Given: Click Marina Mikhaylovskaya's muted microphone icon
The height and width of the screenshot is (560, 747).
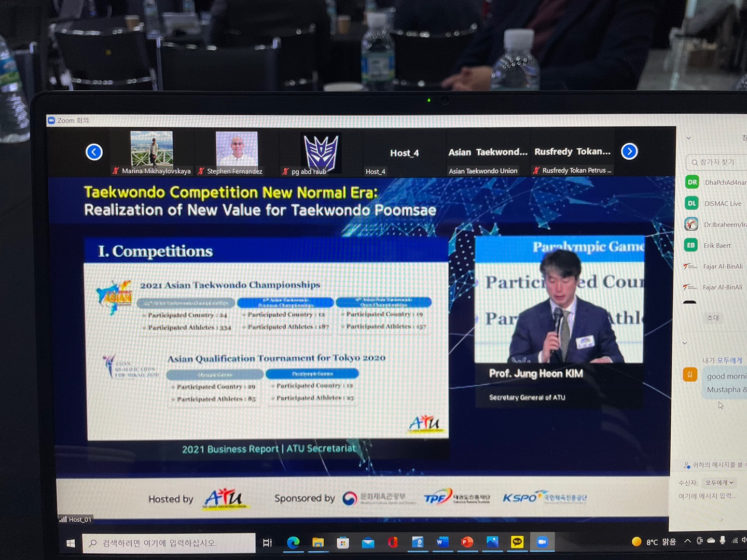Looking at the screenshot, I should [116, 171].
